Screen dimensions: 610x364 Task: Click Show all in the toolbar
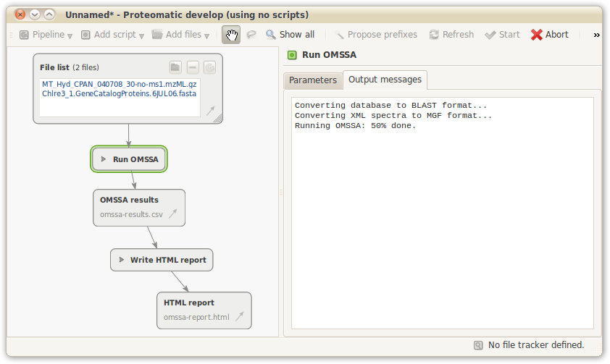click(x=290, y=35)
